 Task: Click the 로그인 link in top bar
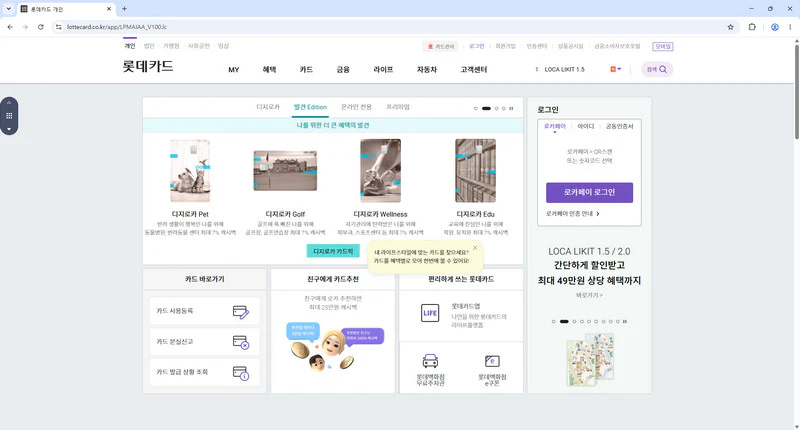click(x=477, y=46)
